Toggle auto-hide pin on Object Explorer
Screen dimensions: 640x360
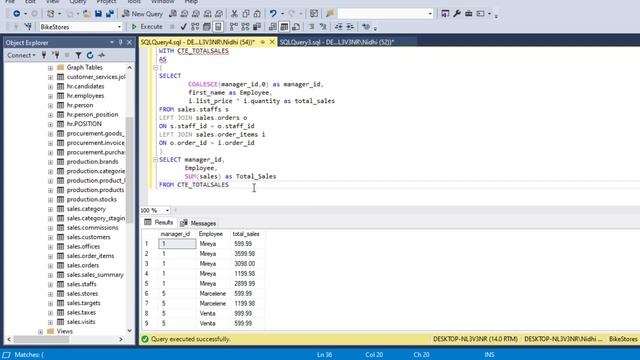120,42
